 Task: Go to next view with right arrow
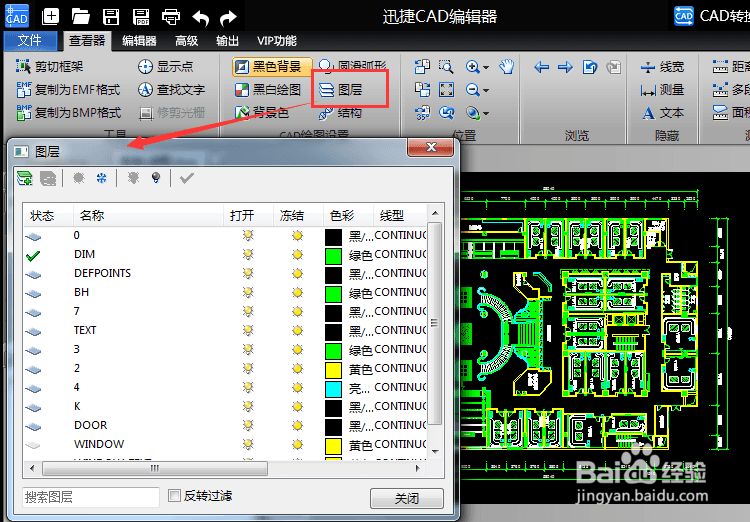point(565,67)
